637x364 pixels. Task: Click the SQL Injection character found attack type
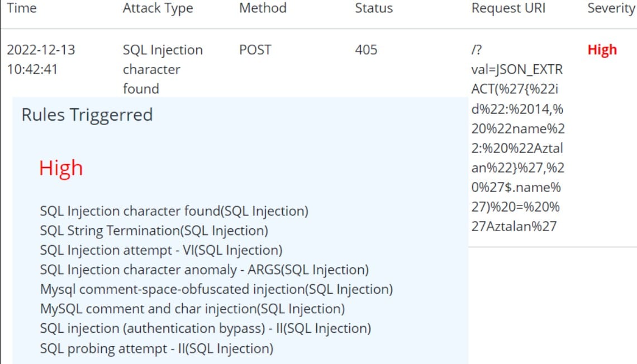[163, 69]
